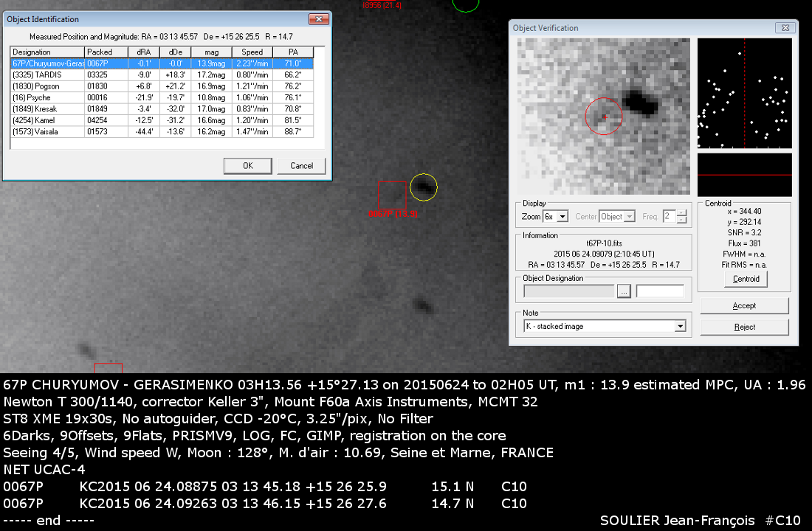The image size is (812, 531).
Task: Click the yellow circle around the comet
Action: pyautogui.click(x=424, y=187)
